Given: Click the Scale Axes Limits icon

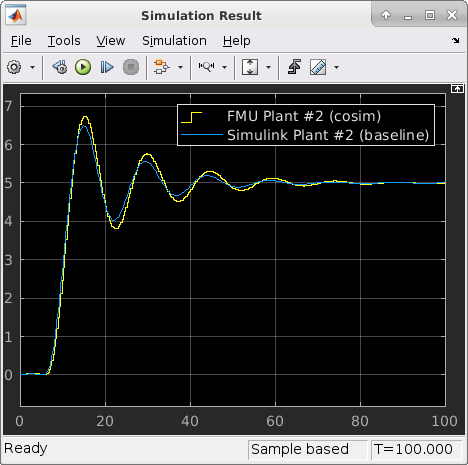Looking at the screenshot, I should point(250,67).
